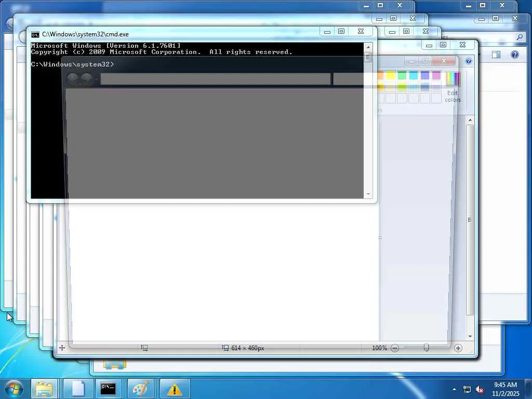Open the yellow warning taskbar icon
Viewport: 532px width, 399px height.
pos(175,389)
